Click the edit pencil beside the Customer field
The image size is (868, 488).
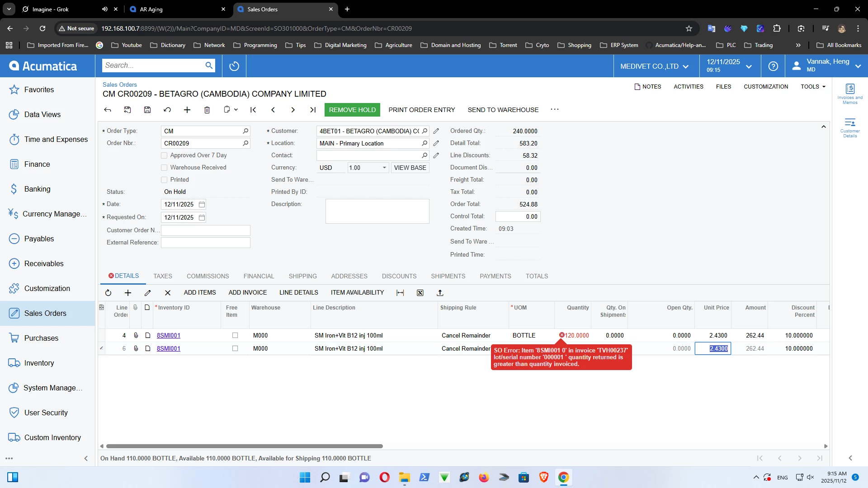point(436,131)
